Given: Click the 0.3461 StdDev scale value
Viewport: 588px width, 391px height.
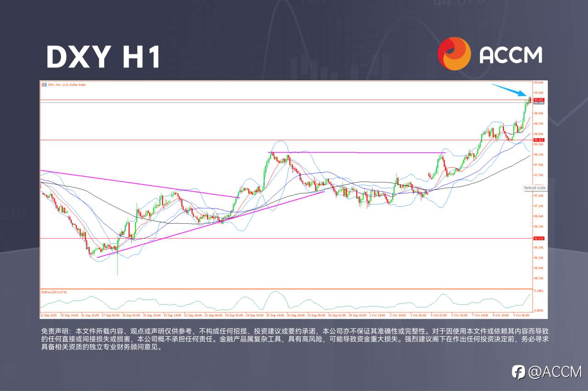Looking at the screenshot, I should tap(539, 291).
